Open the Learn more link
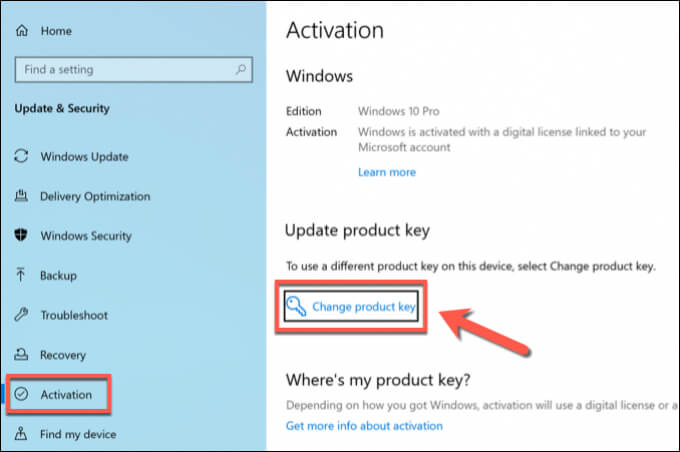Screen dimensions: 680x452 (x=386, y=172)
